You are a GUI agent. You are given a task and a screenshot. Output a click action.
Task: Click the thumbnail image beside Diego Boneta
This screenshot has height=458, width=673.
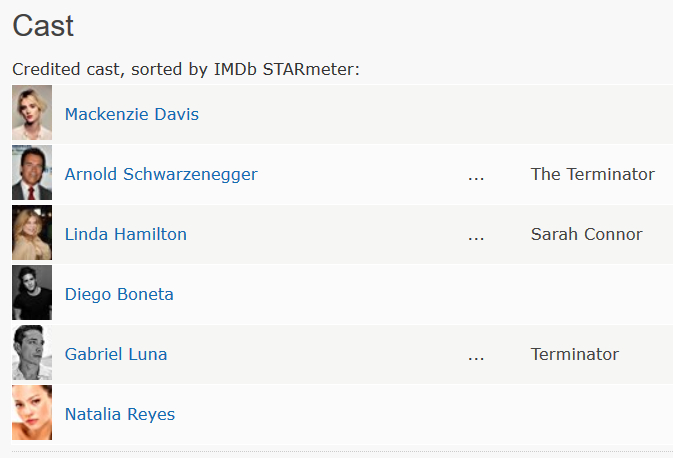click(x=32, y=294)
